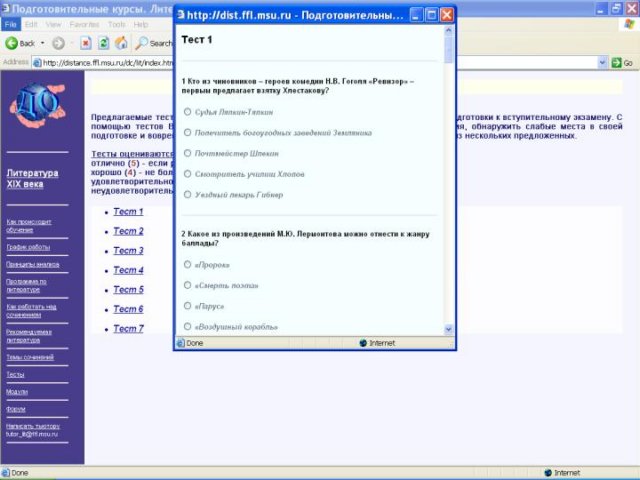Screen dimensions: 640x480
Task: Select answer Попечитель богоугодных заведений Земляника
Action: point(187,132)
